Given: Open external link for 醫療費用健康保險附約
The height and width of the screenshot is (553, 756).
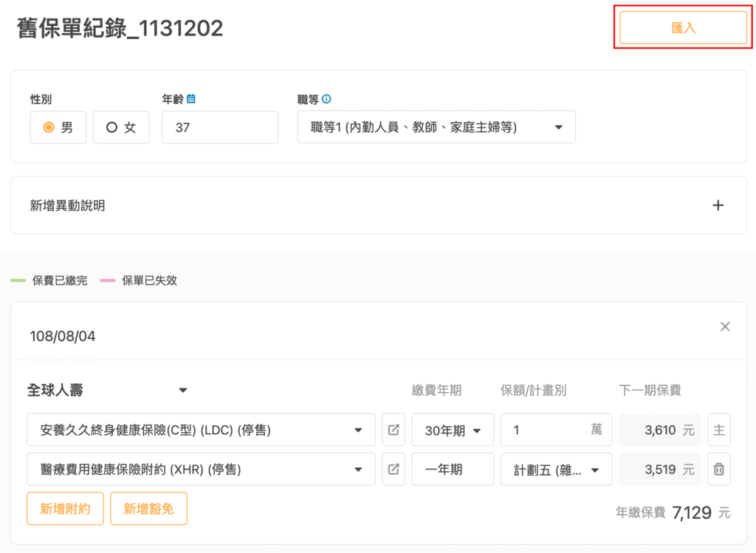Looking at the screenshot, I should click(394, 469).
